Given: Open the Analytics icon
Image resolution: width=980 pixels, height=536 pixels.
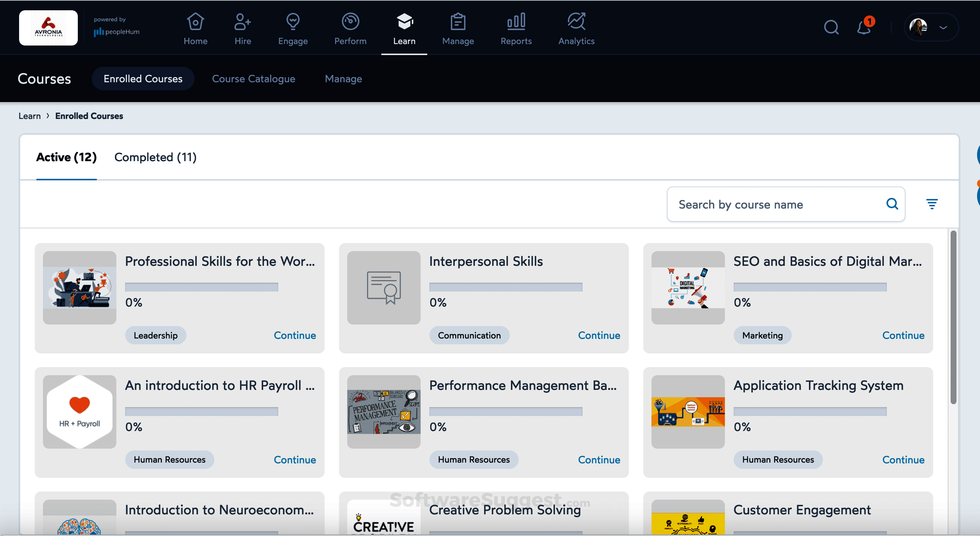Looking at the screenshot, I should 576,22.
